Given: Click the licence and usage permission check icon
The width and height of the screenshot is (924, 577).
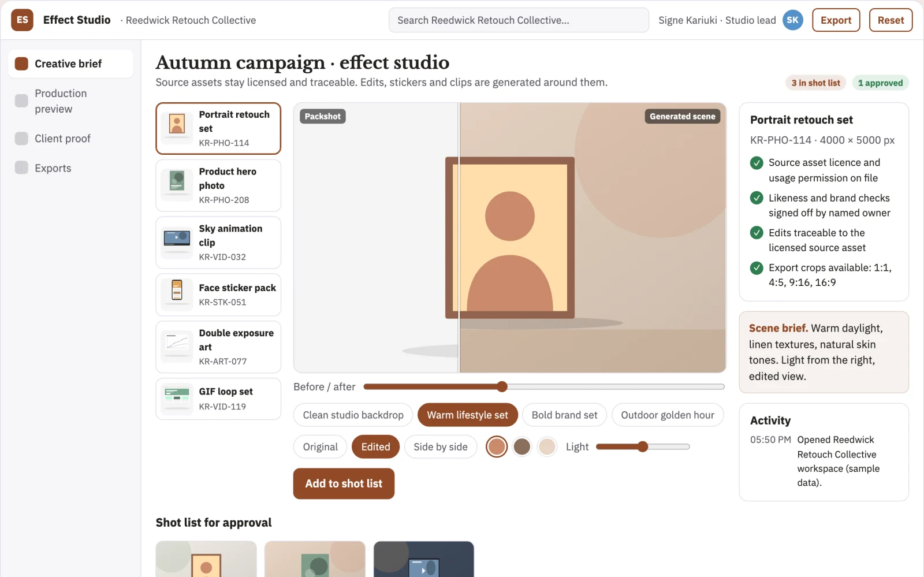Looking at the screenshot, I should (757, 163).
